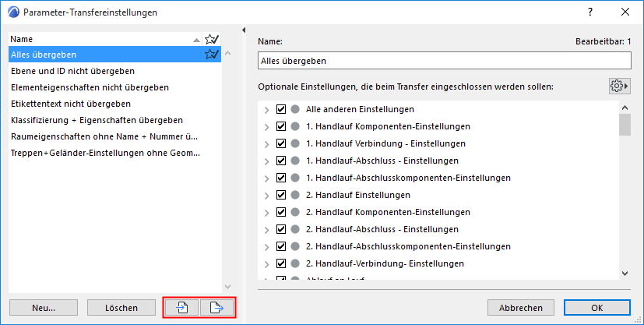Click the gray dot beside 2. Handlauf Einstellungen
644x325 pixels.
click(295, 195)
